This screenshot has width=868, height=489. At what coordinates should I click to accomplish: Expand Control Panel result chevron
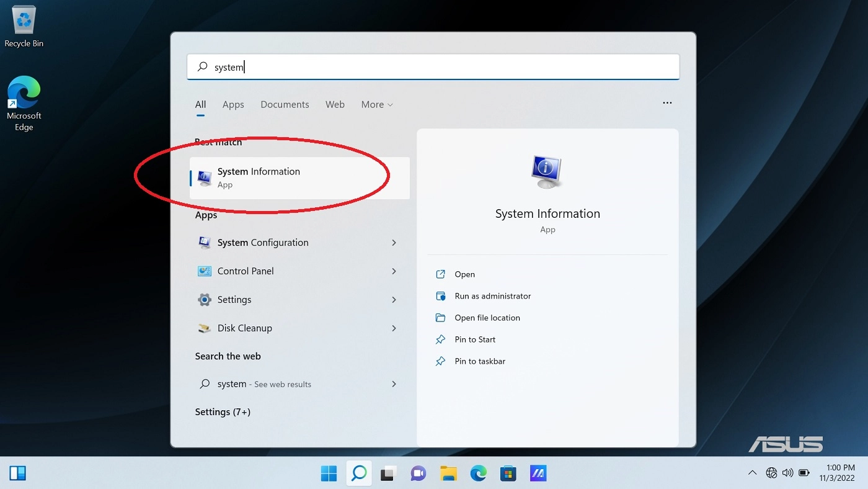tap(394, 271)
